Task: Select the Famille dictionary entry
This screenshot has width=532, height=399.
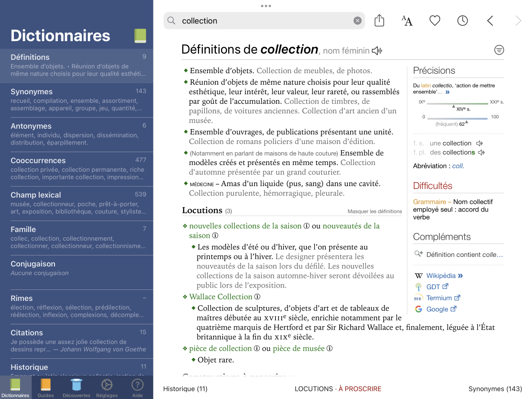Action: pos(77,238)
